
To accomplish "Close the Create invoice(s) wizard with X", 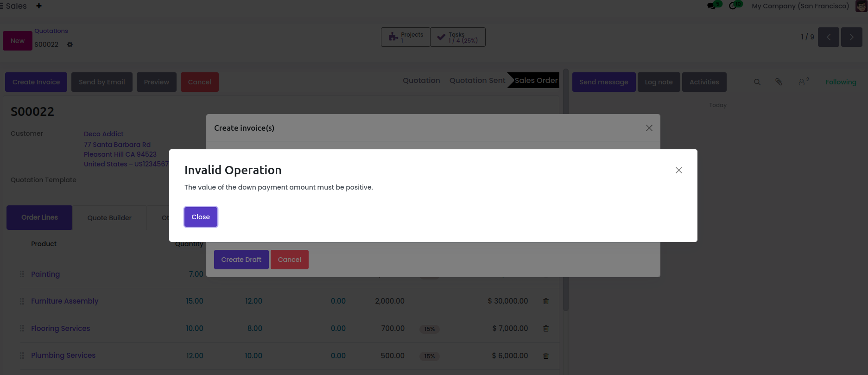I will click(x=649, y=128).
